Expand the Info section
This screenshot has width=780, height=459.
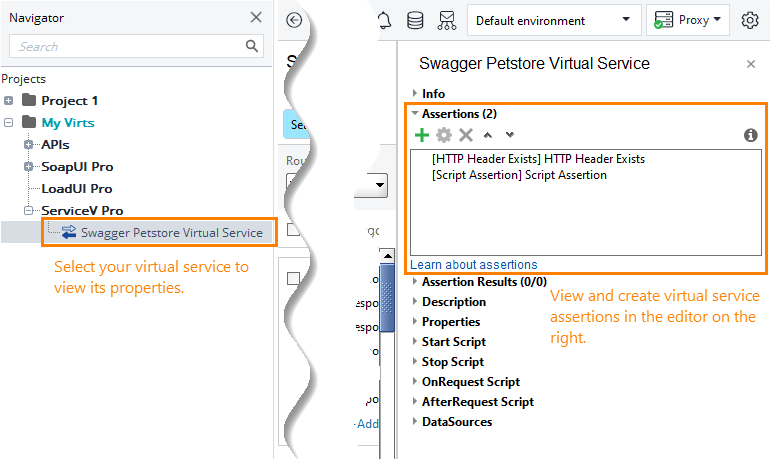414,93
